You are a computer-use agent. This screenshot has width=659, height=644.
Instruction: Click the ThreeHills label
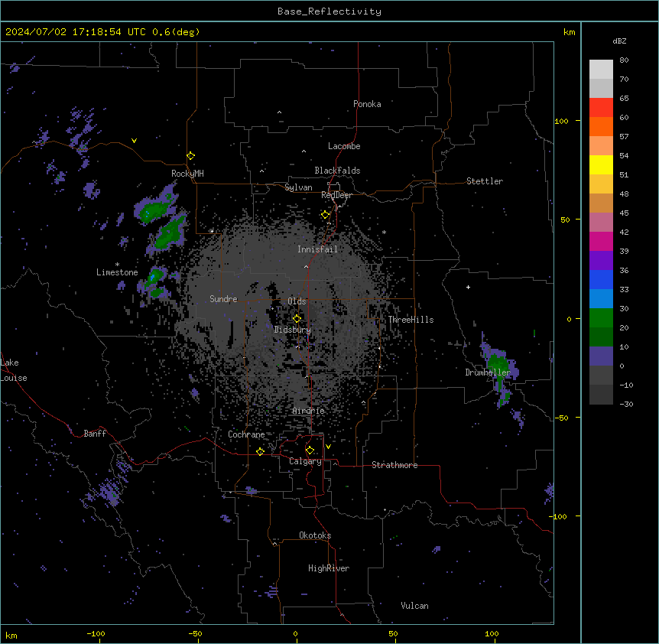(411, 320)
